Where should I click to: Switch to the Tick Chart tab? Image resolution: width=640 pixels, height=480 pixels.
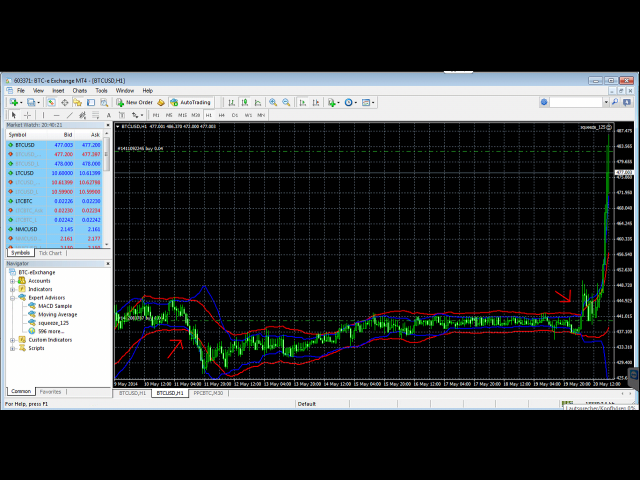pos(50,253)
